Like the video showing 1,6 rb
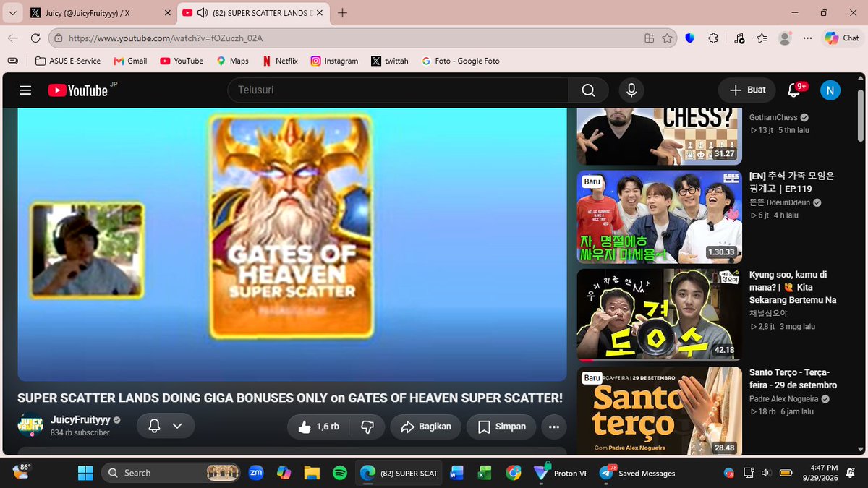 click(x=319, y=427)
